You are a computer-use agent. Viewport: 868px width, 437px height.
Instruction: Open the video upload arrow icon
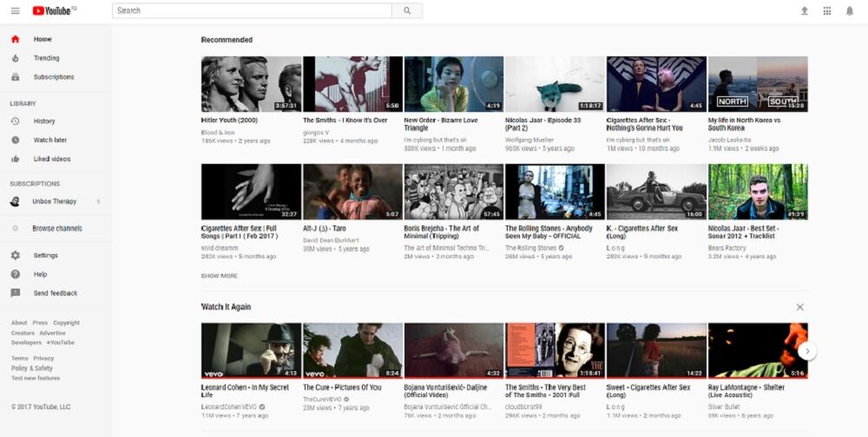804,10
